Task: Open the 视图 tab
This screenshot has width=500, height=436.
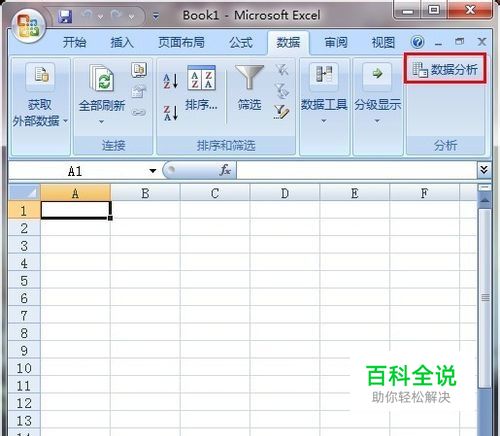Action: pyautogui.click(x=383, y=42)
